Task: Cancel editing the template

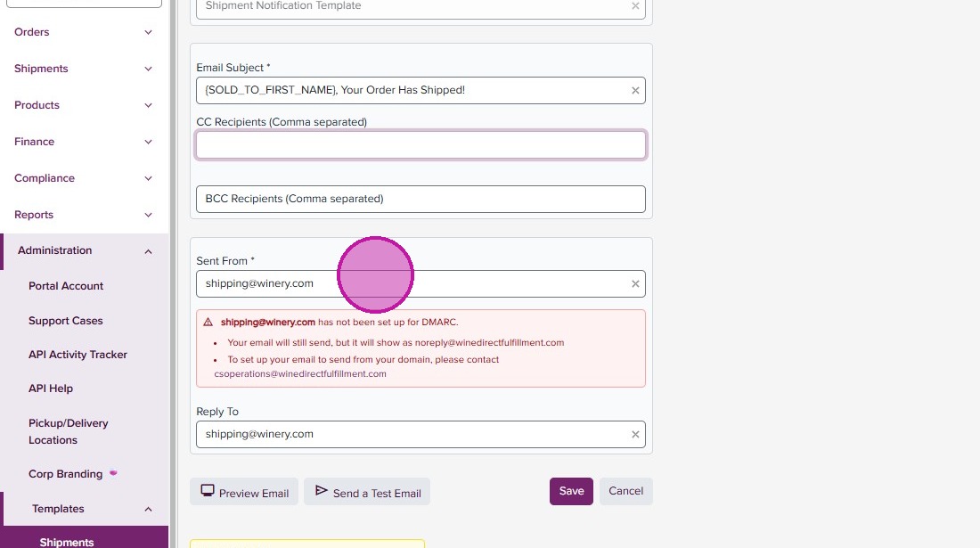Action: pyautogui.click(x=625, y=491)
